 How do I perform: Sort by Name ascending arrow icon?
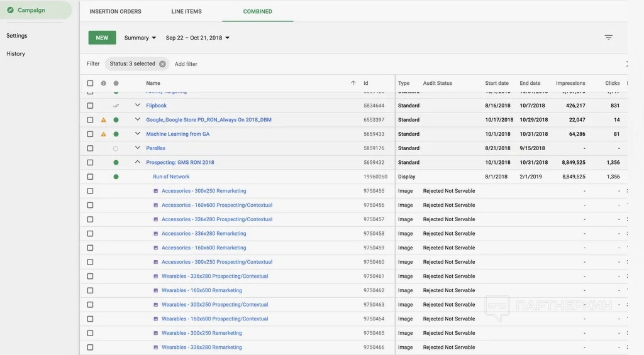click(x=353, y=83)
